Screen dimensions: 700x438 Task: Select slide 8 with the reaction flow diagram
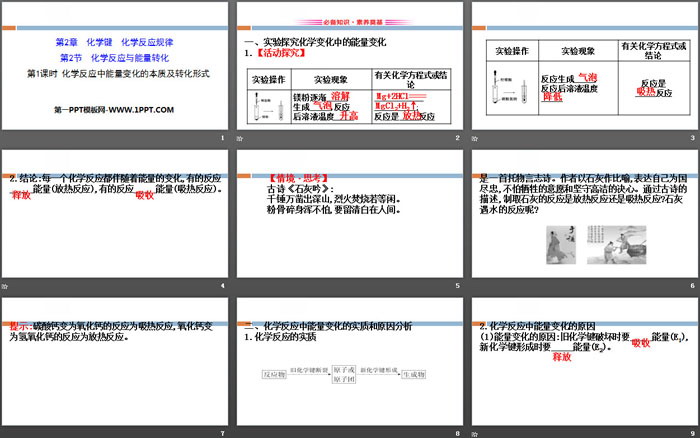(x=348, y=365)
